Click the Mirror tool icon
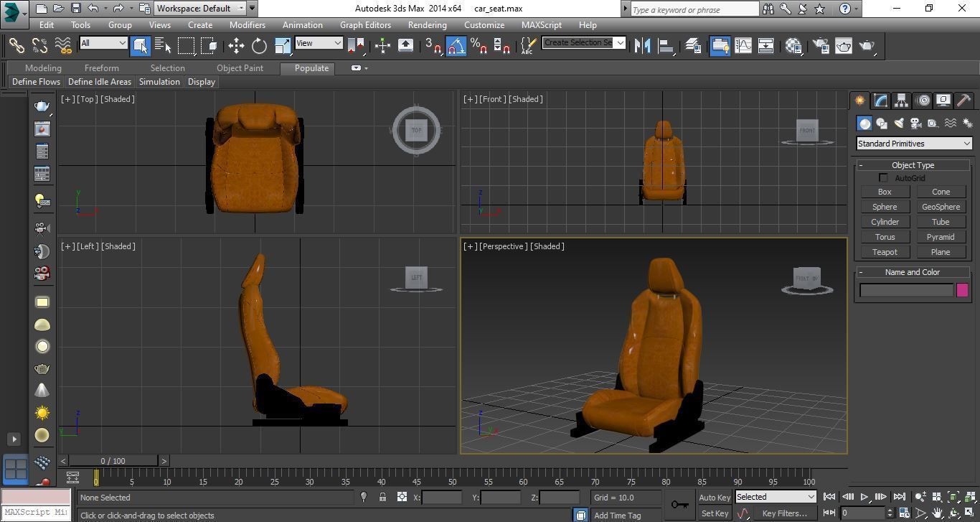Image resolution: width=980 pixels, height=522 pixels. [643, 45]
